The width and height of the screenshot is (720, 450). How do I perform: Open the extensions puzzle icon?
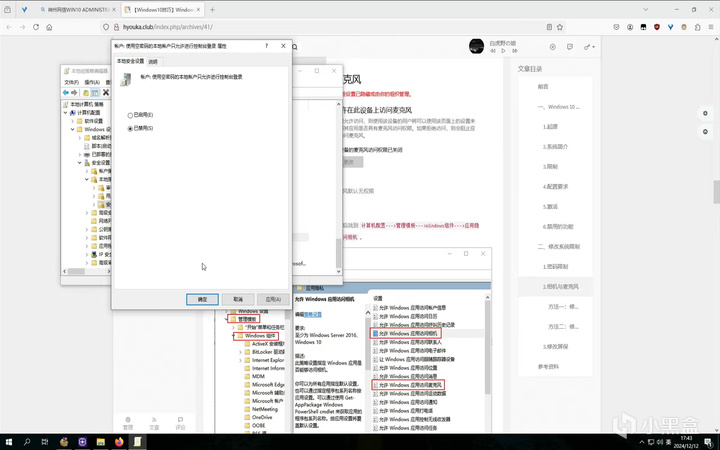(698, 27)
